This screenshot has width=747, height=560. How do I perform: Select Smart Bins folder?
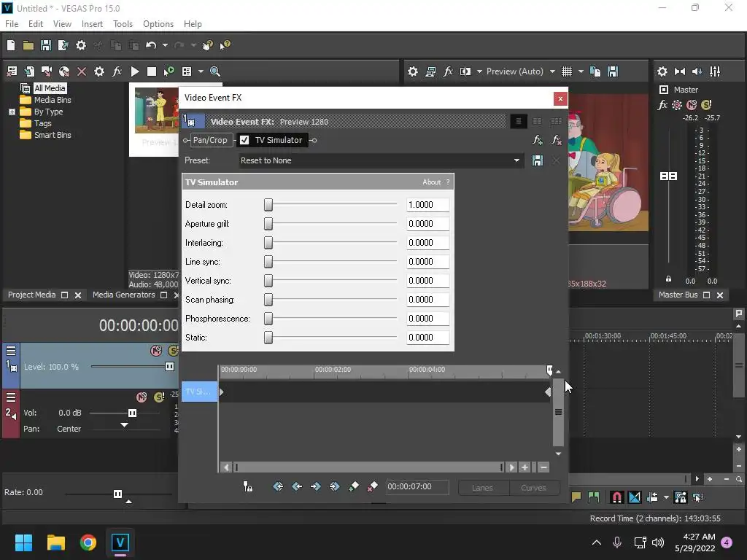53,135
